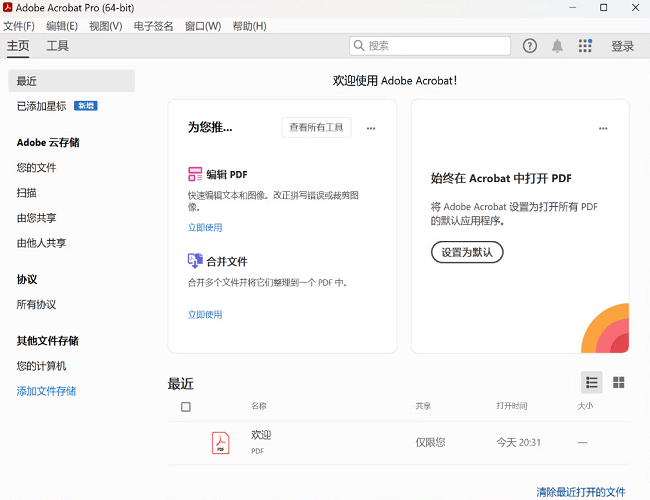
Task: Open more options on recommended tools card
Action: (x=371, y=128)
